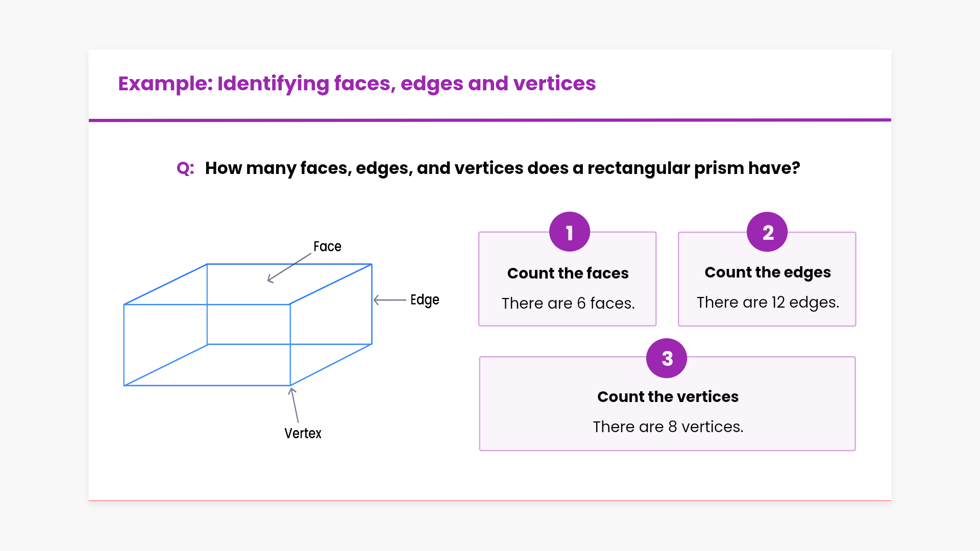Viewport: 980px width, 551px height.
Task: Click the purple number 1 circle badge
Action: pos(570,232)
